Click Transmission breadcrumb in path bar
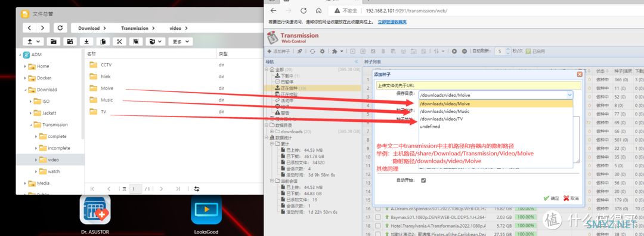Screen dimensions: 644x236 (134, 29)
